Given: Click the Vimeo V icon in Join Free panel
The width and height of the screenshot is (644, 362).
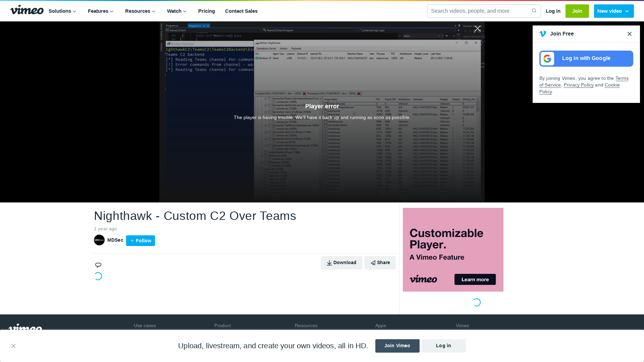Looking at the screenshot, I should pyautogui.click(x=543, y=34).
